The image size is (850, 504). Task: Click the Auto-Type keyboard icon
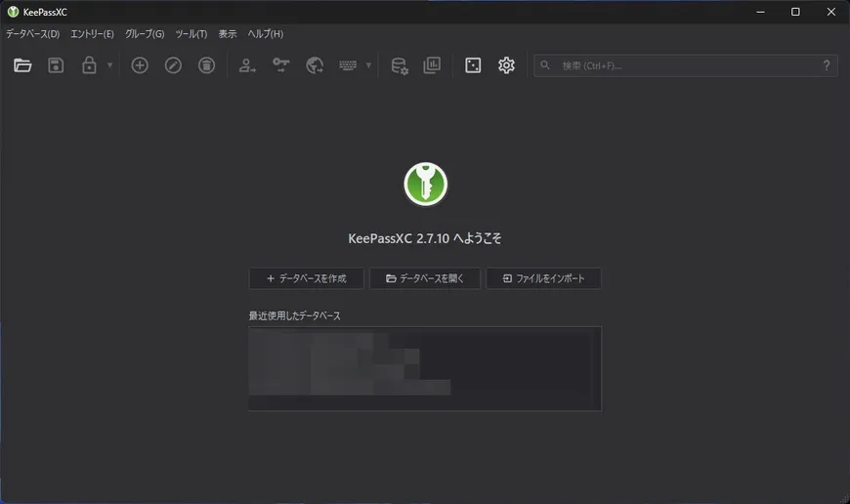(348, 65)
